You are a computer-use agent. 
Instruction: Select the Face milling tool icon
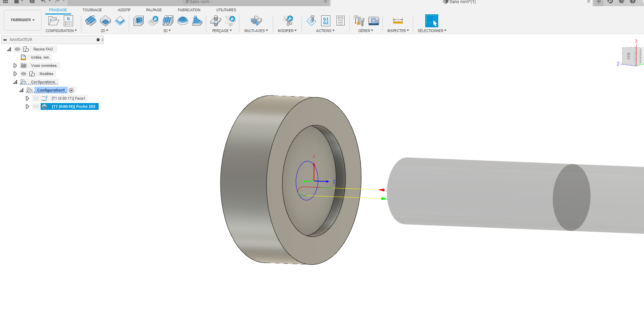tap(120, 21)
